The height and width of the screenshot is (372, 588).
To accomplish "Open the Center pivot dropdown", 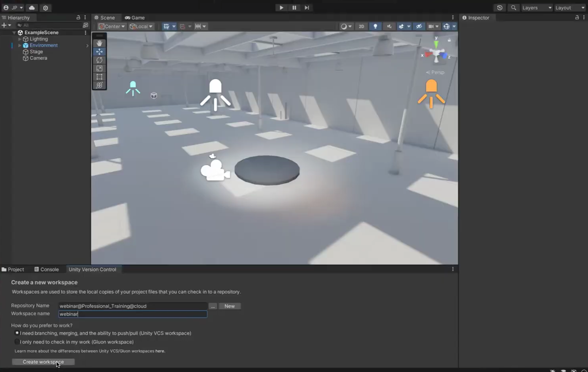I will coord(112,26).
